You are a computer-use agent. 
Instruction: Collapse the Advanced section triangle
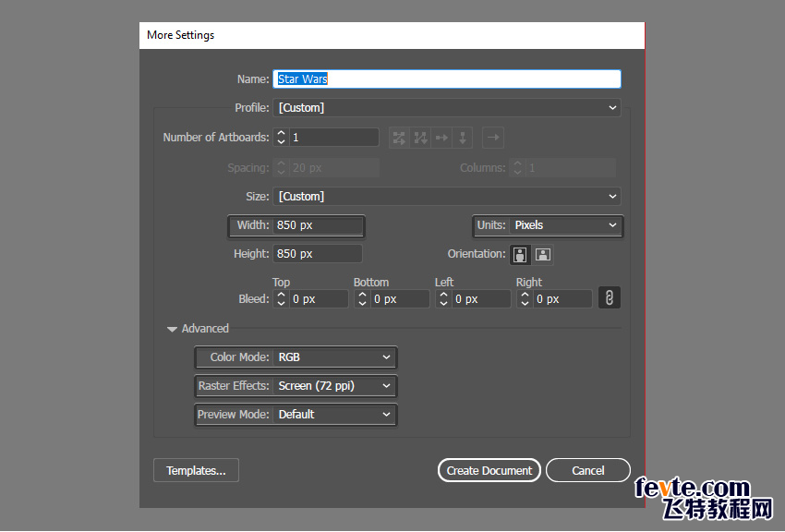(x=172, y=330)
